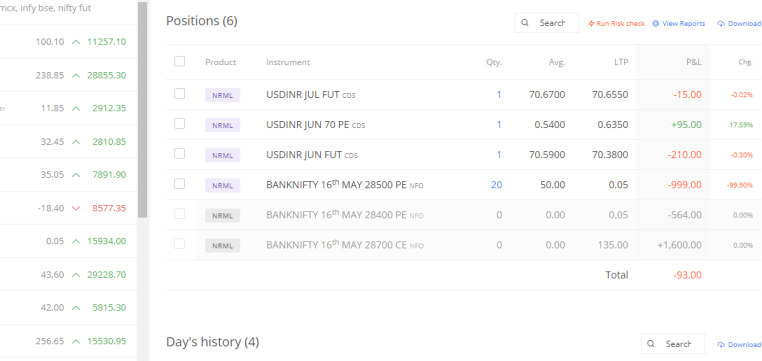Click the green up arrow beside 11257.10
This screenshot has height=361, width=762.
75,42
